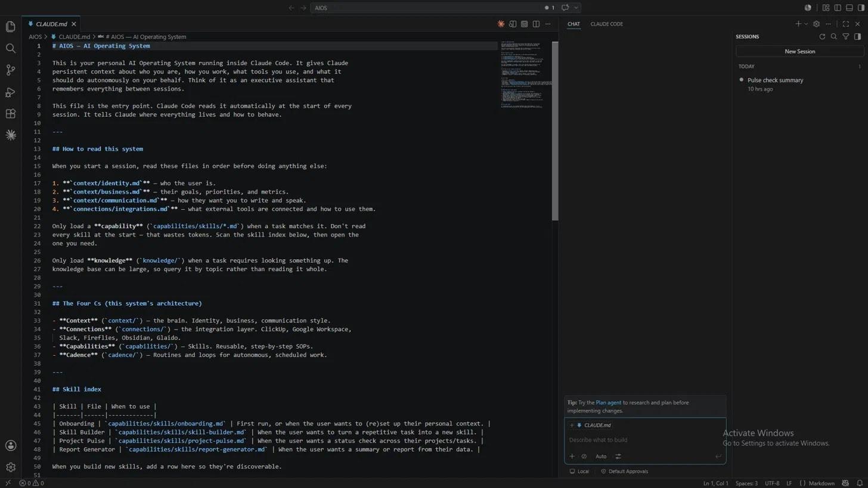Expand the new chat dropdown arrow
This screenshot has height=488, width=868.
pos(806,24)
